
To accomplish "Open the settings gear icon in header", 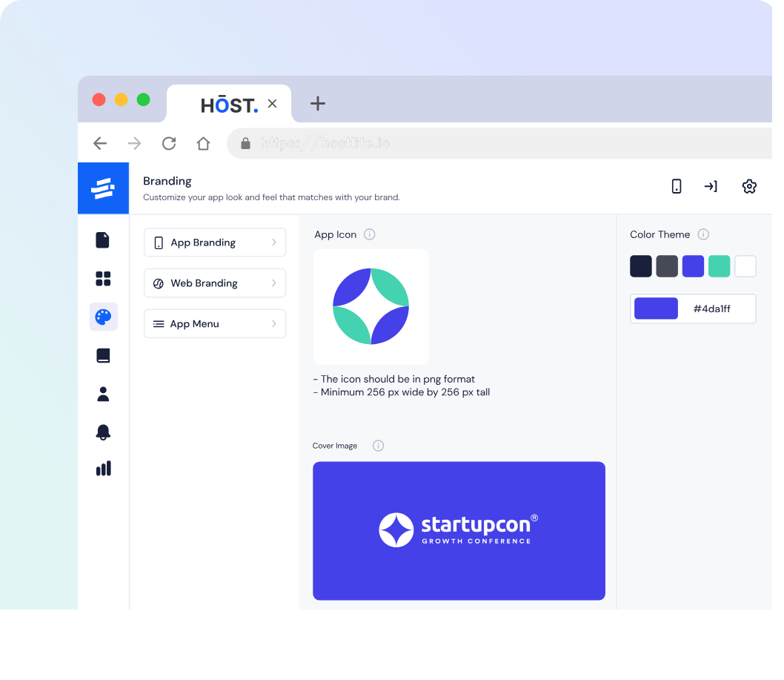I will coord(749,186).
